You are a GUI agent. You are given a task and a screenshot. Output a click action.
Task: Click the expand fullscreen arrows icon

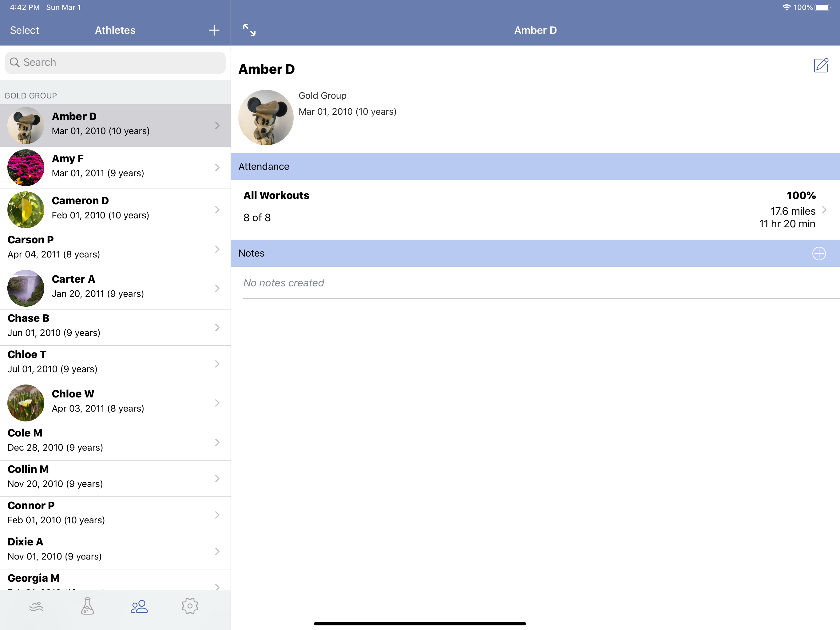coord(249,30)
